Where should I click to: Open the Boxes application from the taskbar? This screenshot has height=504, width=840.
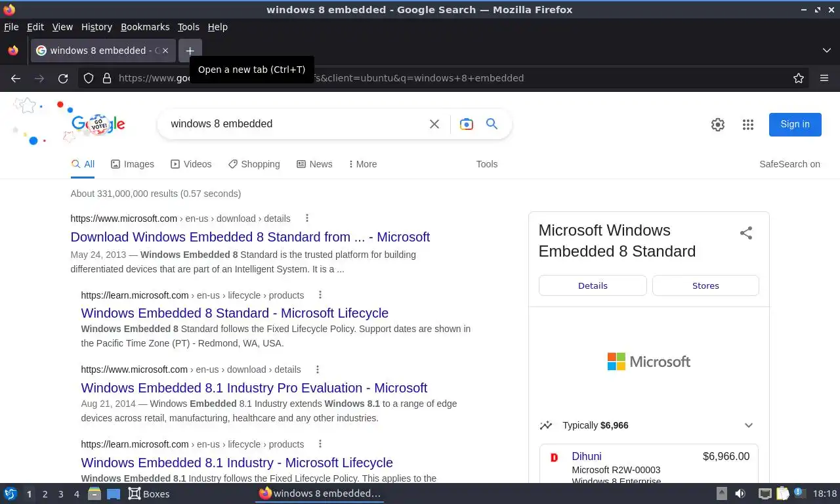[x=149, y=493]
